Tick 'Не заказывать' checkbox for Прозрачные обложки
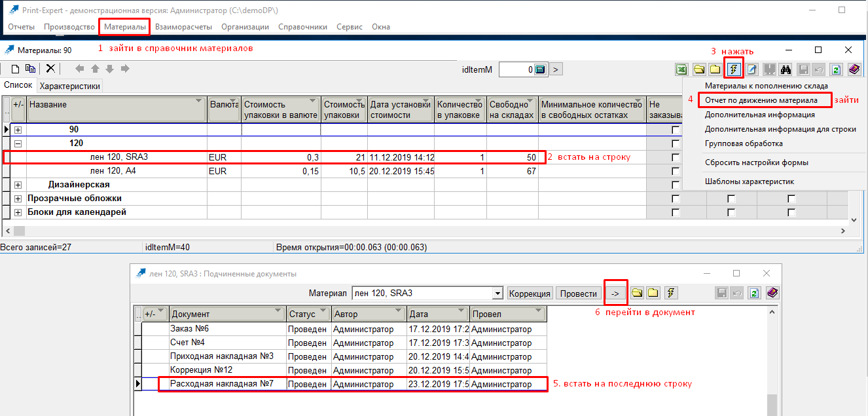The height and width of the screenshot is (416, 868). pos(676,199)
